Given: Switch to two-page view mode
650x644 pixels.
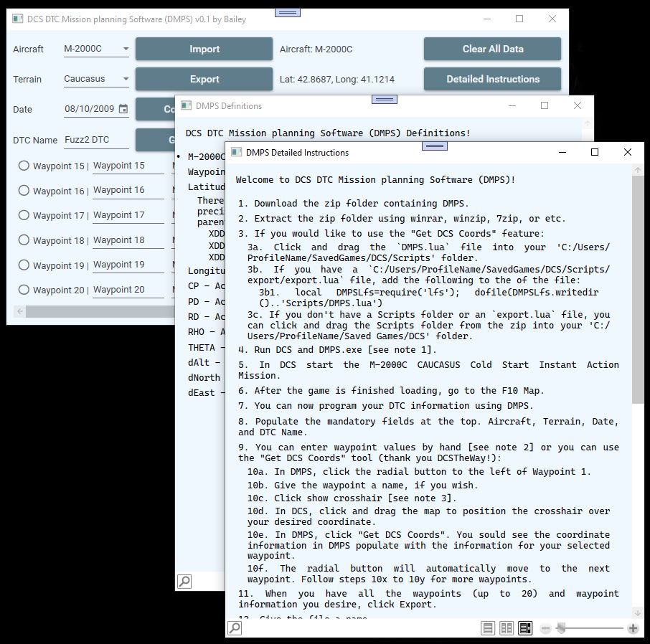Looking at the screenshot, I should 507,629.
